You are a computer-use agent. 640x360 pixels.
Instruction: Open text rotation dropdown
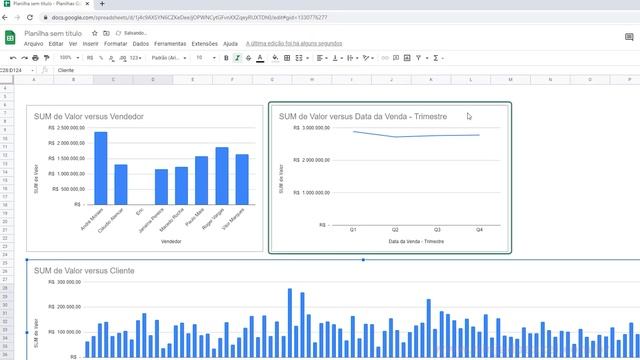(x=368, y=58)
